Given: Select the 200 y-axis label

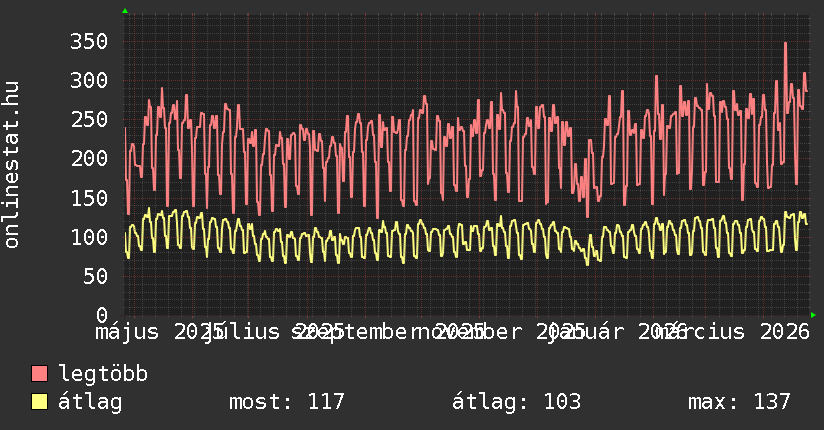Looking at the screenshot, I should [x=88, y=158].
